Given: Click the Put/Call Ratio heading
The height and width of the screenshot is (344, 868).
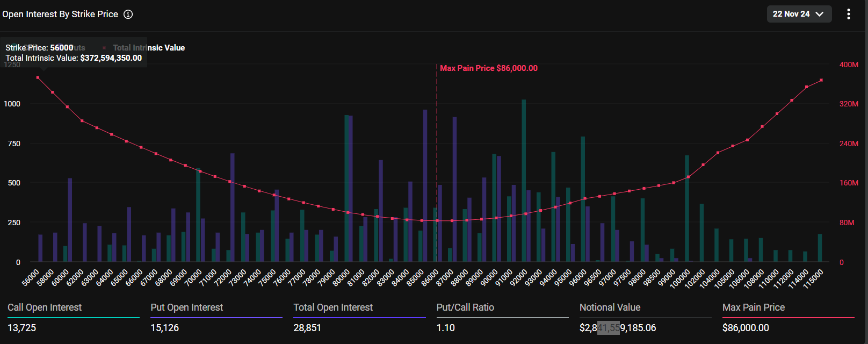Looking at the screenshot, I should click(465, 307).
